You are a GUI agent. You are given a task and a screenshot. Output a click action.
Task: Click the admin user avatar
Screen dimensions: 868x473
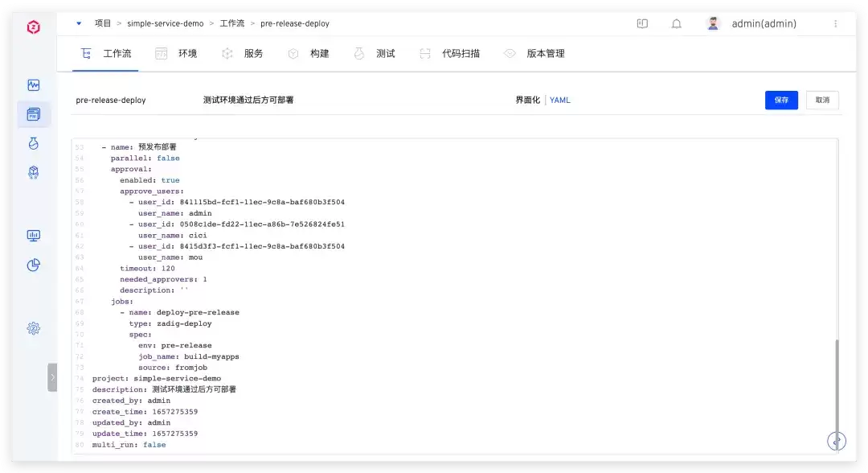click(713, 23)
